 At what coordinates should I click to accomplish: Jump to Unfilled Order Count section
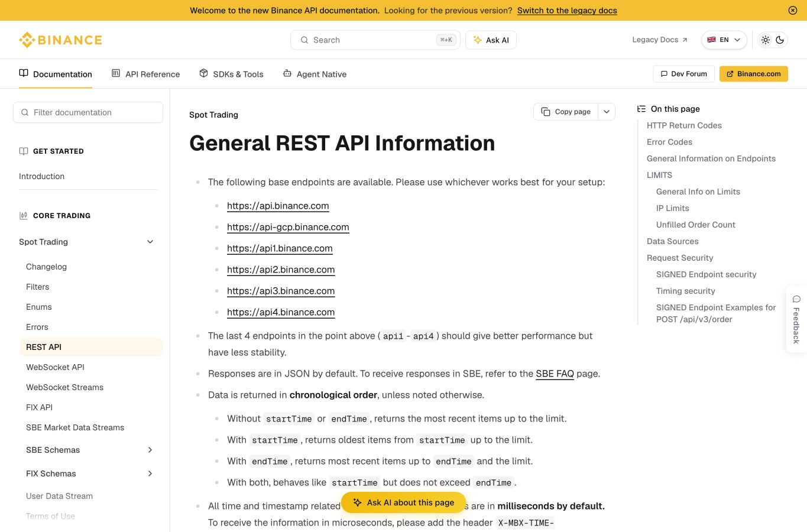click(696, 225)
